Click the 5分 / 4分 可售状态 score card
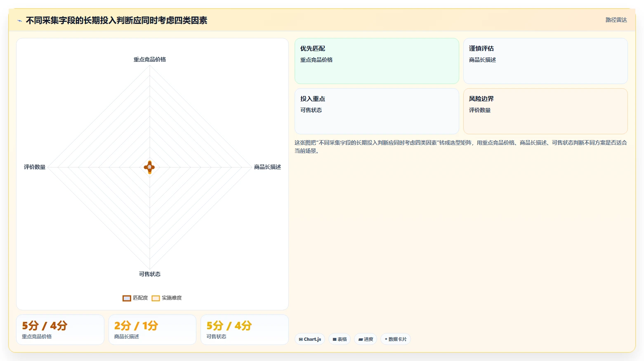Screen dimensions: 644x361 pos(245,330)
